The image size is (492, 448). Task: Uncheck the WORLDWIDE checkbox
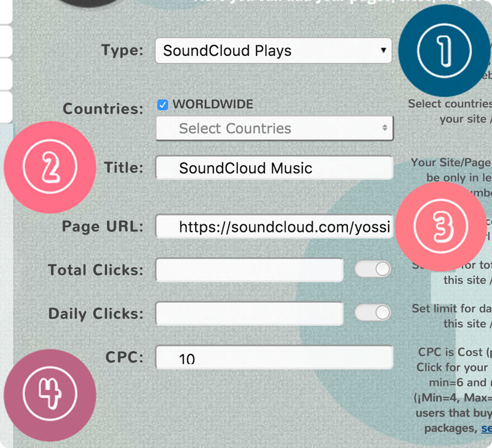click(162, 104)
